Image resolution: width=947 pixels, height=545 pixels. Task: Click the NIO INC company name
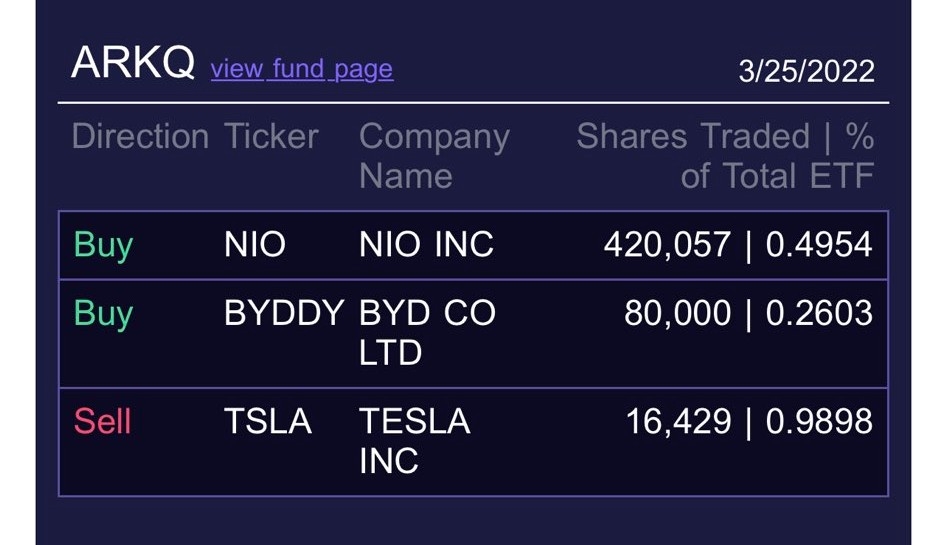tap(426, 245)
